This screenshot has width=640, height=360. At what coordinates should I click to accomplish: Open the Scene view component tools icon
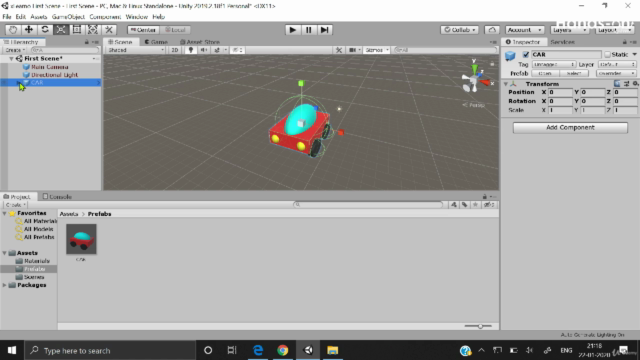tap(339, 50)
